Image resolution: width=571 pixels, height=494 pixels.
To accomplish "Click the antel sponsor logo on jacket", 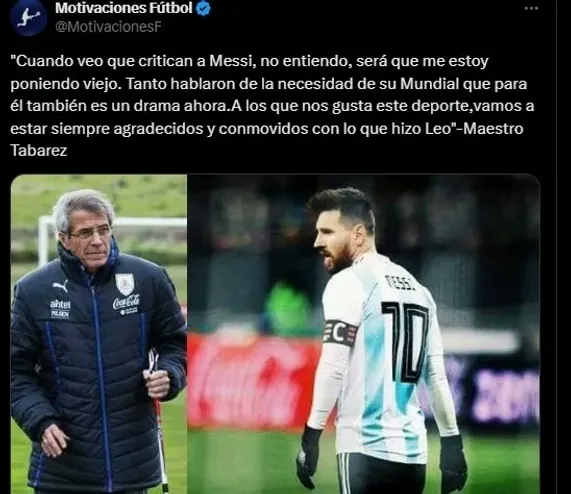I will tap(60, 304).
